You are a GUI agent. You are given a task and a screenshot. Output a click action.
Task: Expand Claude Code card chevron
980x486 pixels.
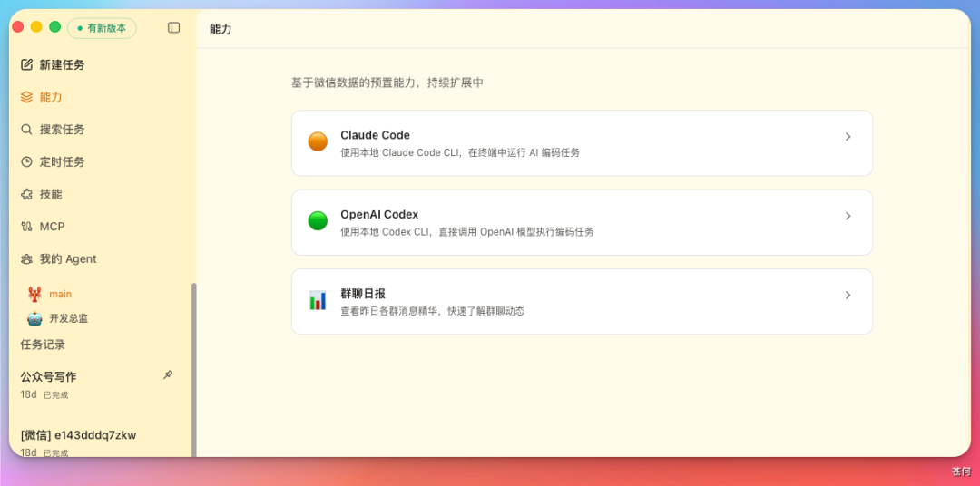pyautogui.click(x=848, y=136)
